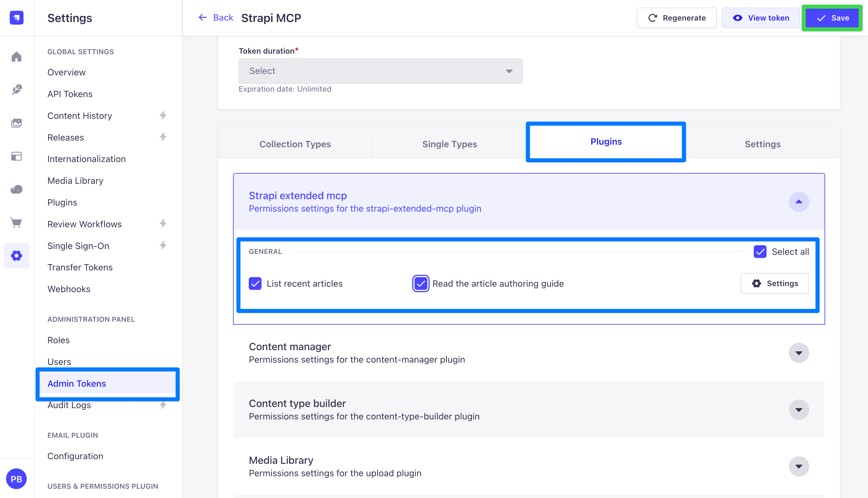Uncheck Read the article authoring guide

coord(421,283)
